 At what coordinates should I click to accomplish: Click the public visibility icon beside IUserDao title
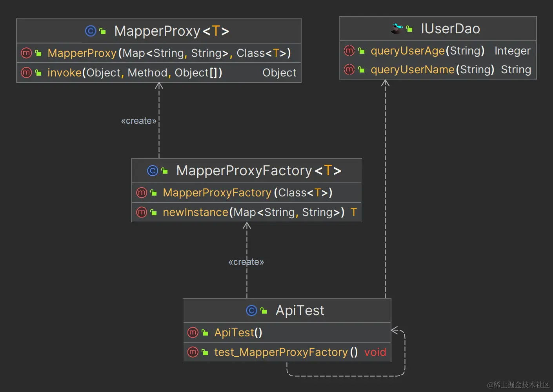(x=409, y=29)
